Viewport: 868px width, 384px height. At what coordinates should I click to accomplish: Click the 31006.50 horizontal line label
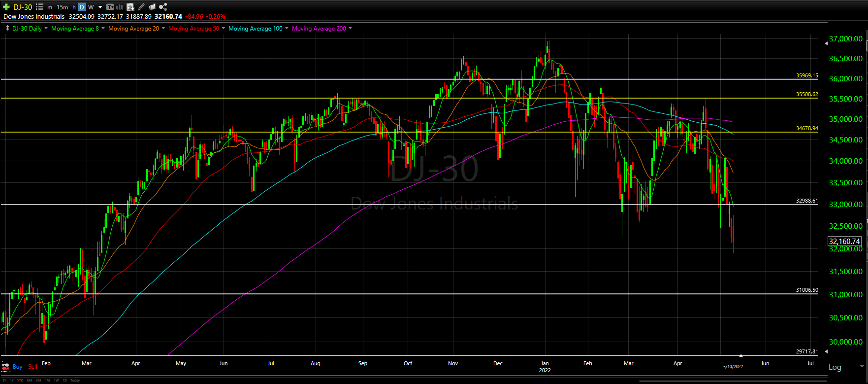coord(807,290)
